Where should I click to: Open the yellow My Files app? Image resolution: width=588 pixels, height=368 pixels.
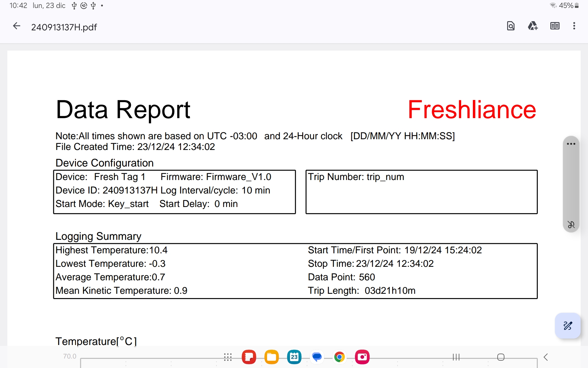272,357
